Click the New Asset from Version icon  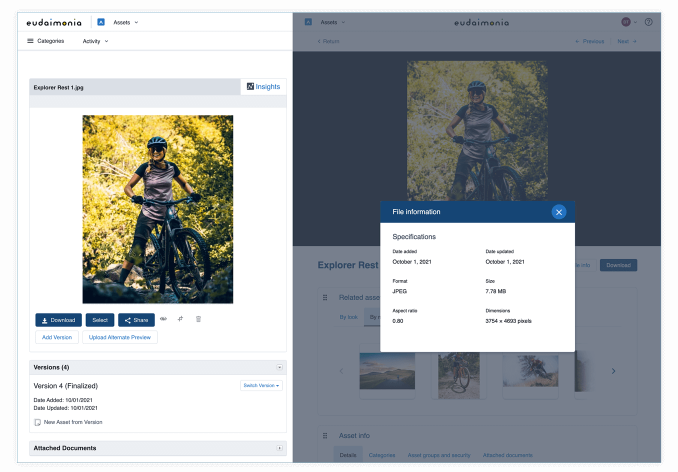coord(38,422)
